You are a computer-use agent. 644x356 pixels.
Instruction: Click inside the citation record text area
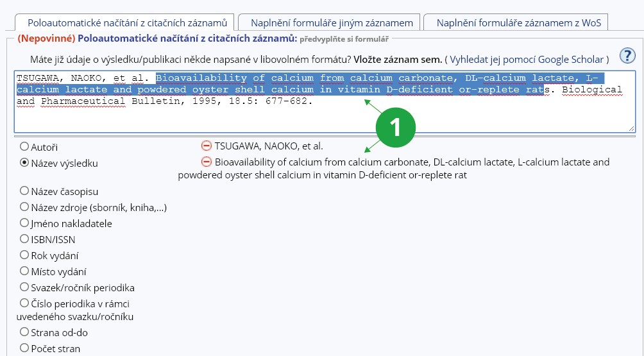[x=321, y=119]
